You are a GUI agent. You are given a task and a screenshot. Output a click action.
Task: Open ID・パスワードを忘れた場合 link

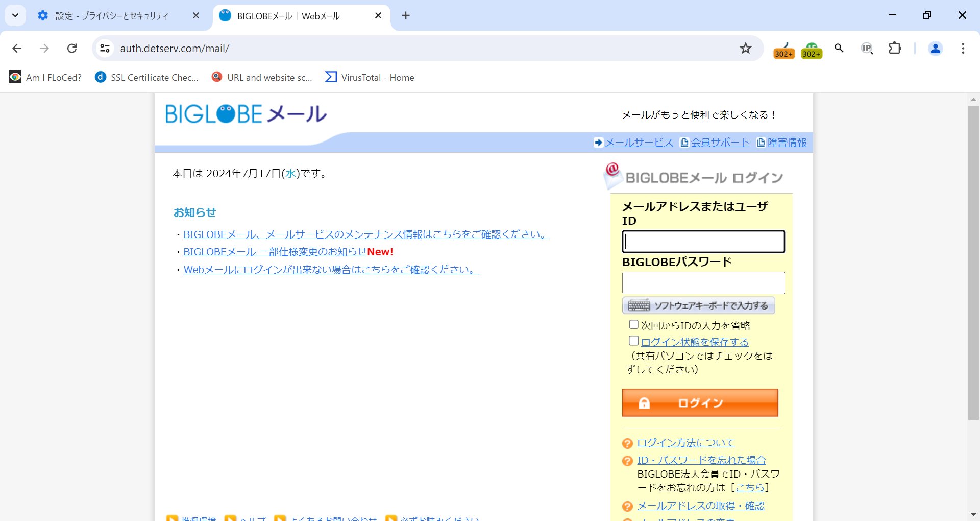[x=701, y=460]
